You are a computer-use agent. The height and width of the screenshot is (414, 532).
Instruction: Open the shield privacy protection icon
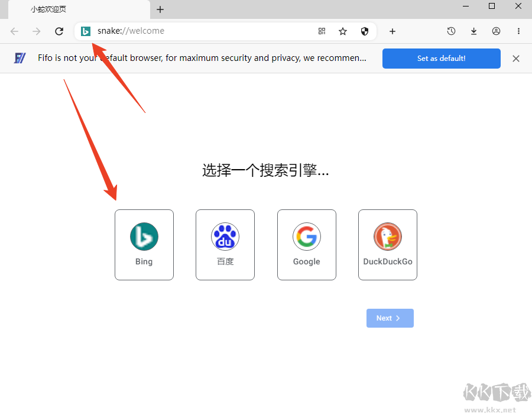[364, 31]
